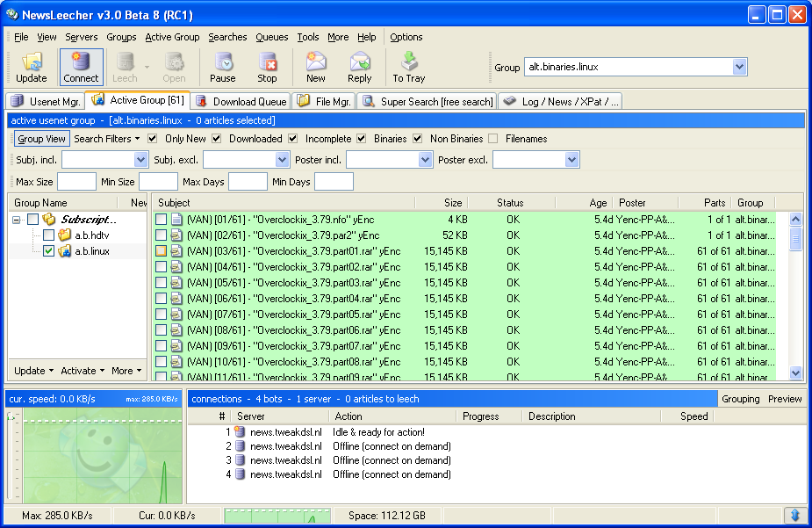Click the server icon for connection 4
Image resolution: width=812 pixels, height=528 pixels.
tap(240, 474)
